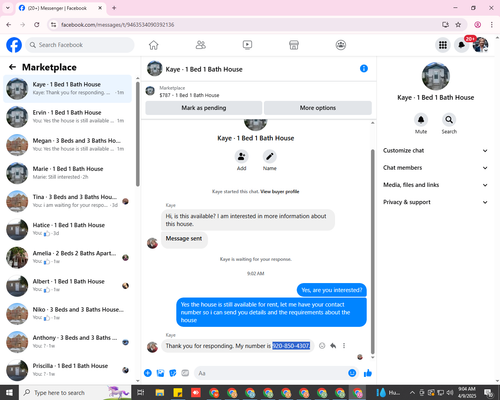Image resolution: width=500 pixels, height=400 pixels.
Task: Click Mark as pending button
Action: tap(204, 108)
